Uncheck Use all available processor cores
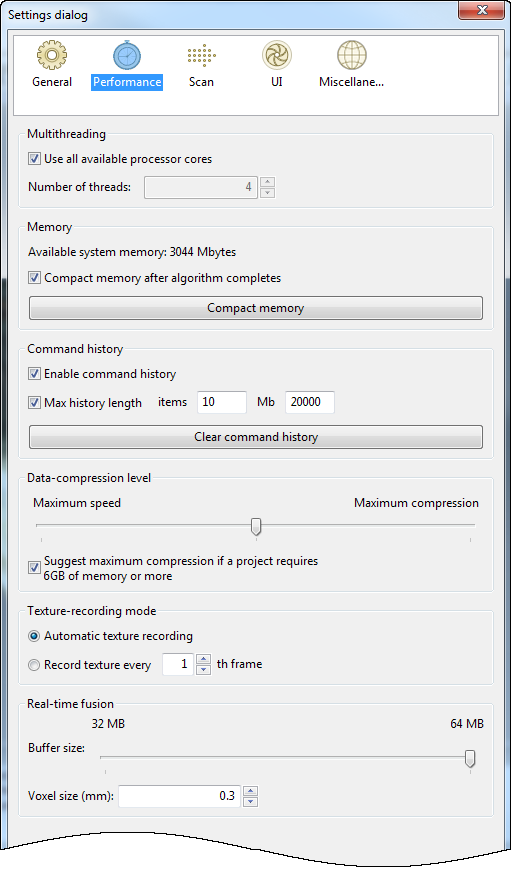 (x=34, y=159)
